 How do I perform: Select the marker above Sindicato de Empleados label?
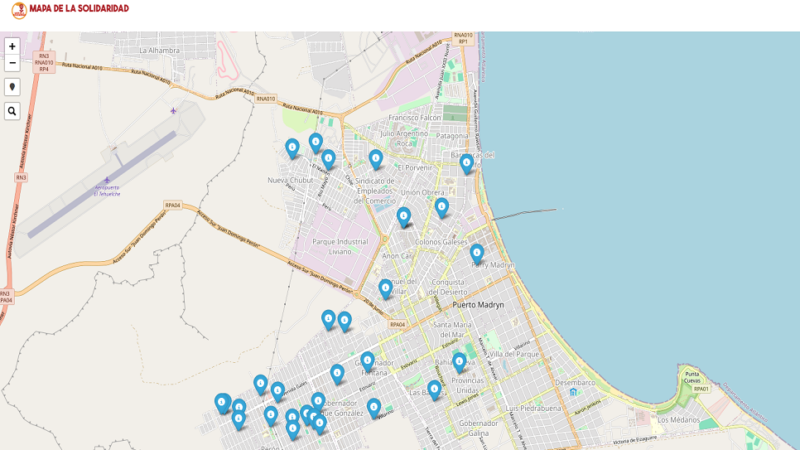pyautogui.click(x=376, y=160)
